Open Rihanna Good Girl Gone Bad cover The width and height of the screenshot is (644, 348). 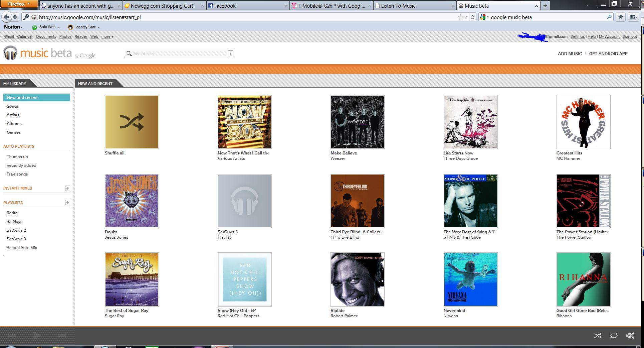tap(583, 279)
